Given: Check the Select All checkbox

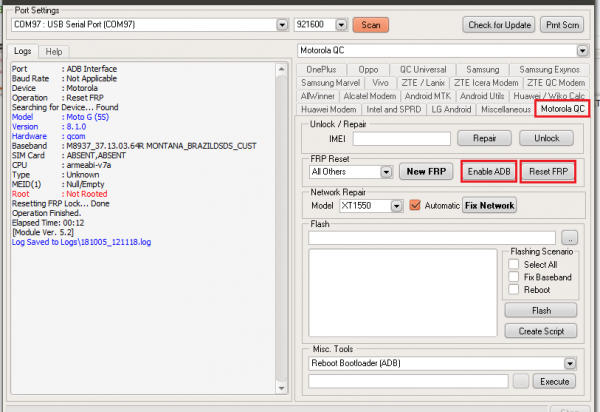Looking at the screenshot, I should click(514, 264).
